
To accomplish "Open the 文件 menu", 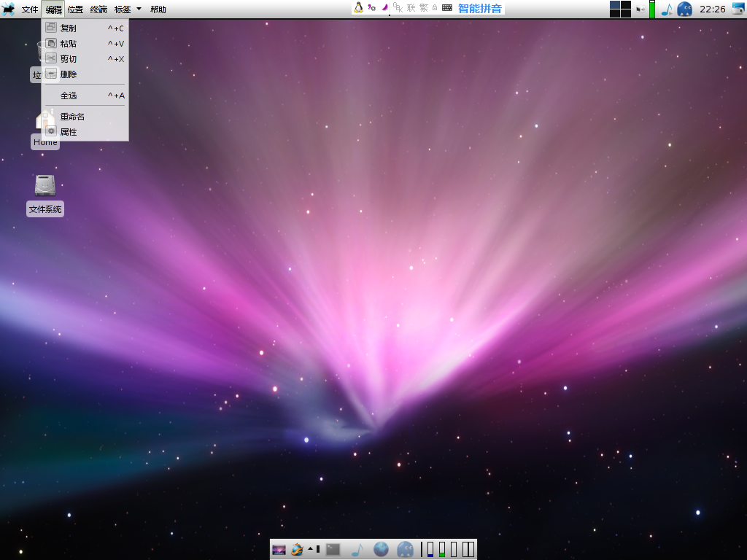I will coord(29,9).
